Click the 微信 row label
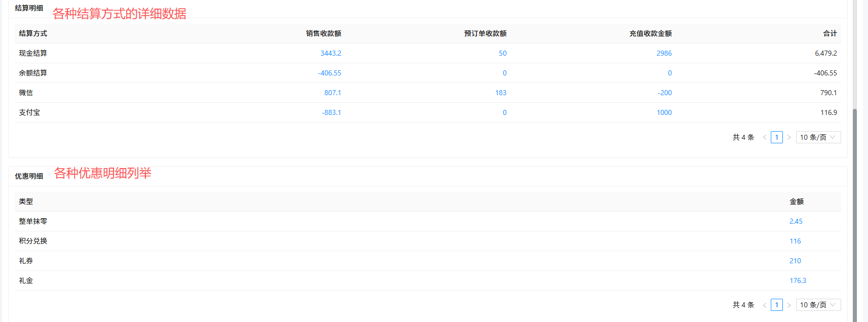 (x=26, y=93)
